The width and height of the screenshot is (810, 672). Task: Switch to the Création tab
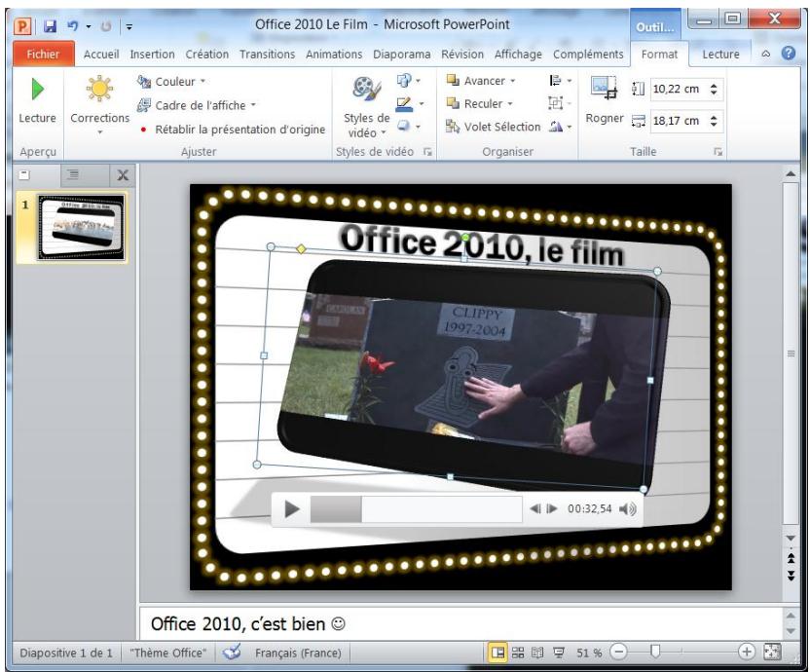tap(206, 55)
